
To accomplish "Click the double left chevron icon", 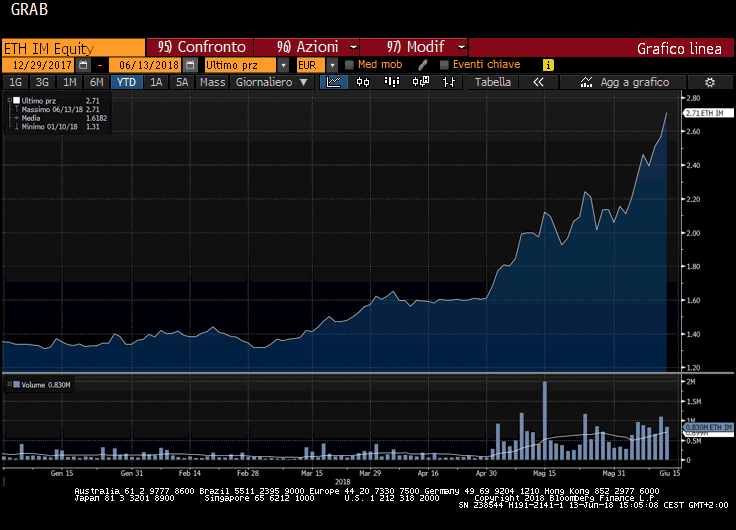I will (538, 82).
